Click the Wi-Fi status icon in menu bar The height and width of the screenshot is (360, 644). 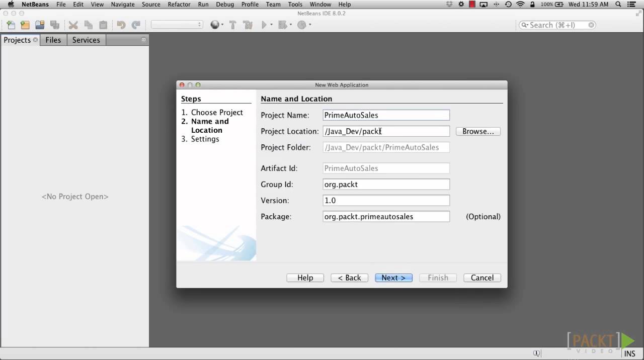520,5
